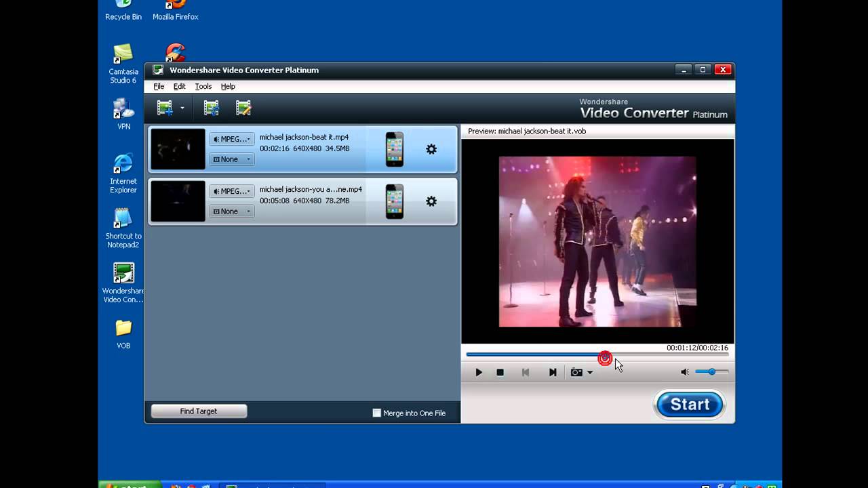
Task: Play the preview video
Action: click(479, 372)
